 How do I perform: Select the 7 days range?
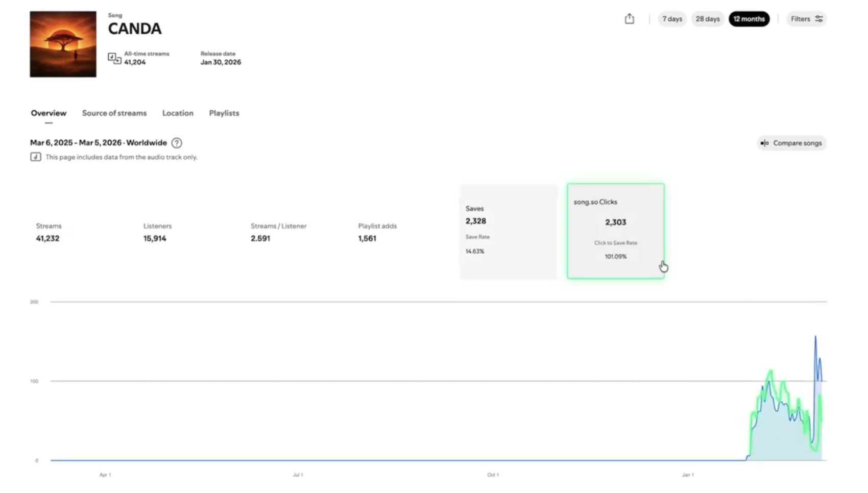coord(672,19)
